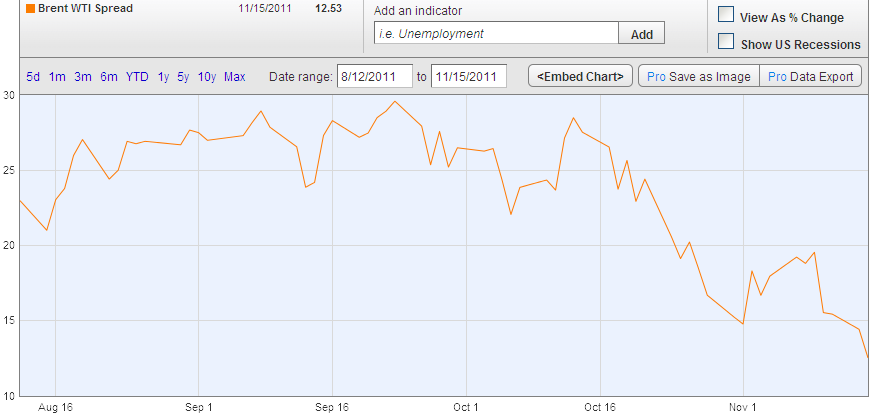Show Max date range

click(x=235, y=77)
